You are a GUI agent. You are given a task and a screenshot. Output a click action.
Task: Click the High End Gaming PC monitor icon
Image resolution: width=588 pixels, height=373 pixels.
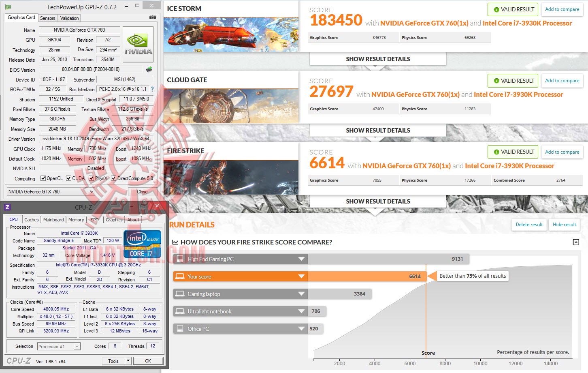(180, 259)
